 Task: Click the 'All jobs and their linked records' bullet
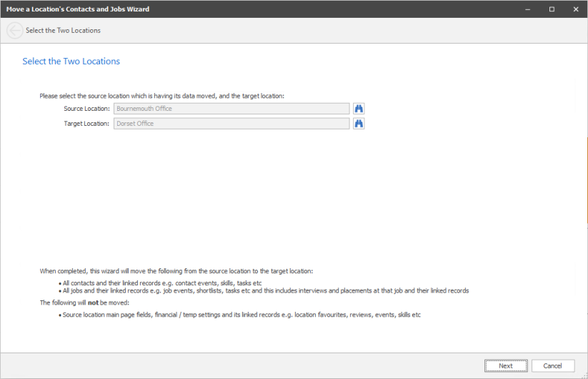264,291
